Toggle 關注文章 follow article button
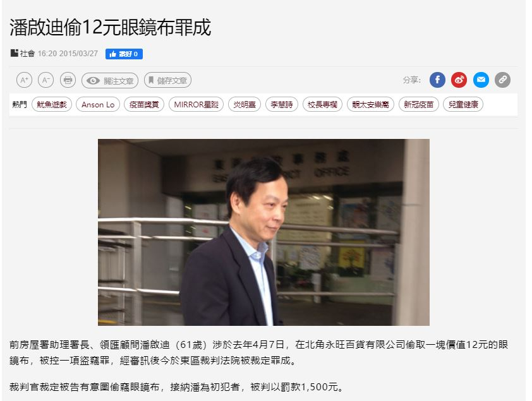 point(110,81)
